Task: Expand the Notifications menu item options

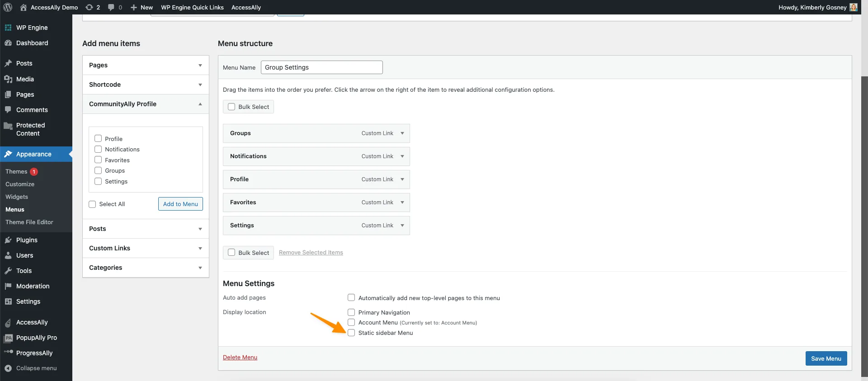Action: coord(402,156)
